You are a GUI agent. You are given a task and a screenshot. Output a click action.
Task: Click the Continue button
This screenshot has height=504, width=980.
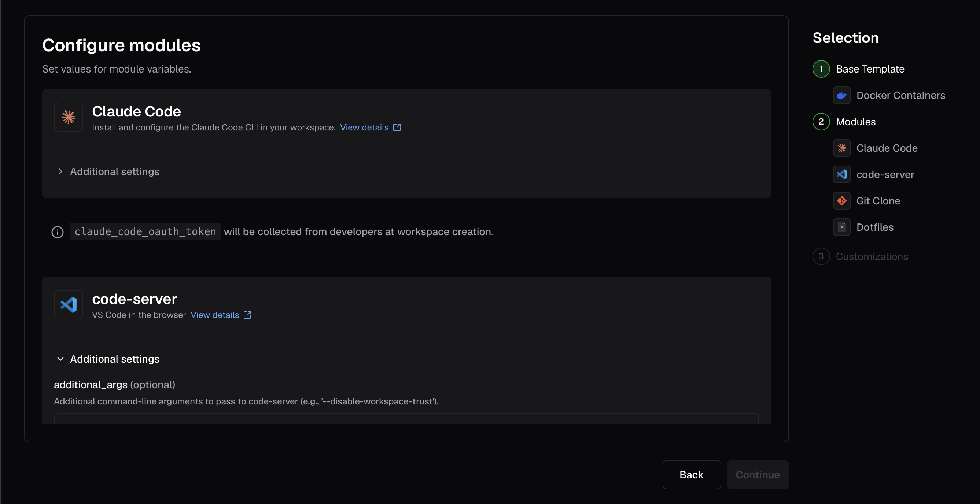758,474
